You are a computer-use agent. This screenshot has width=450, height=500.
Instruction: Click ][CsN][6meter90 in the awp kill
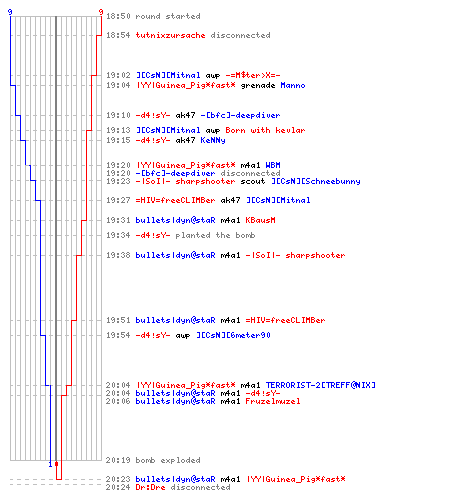(233, 335)
